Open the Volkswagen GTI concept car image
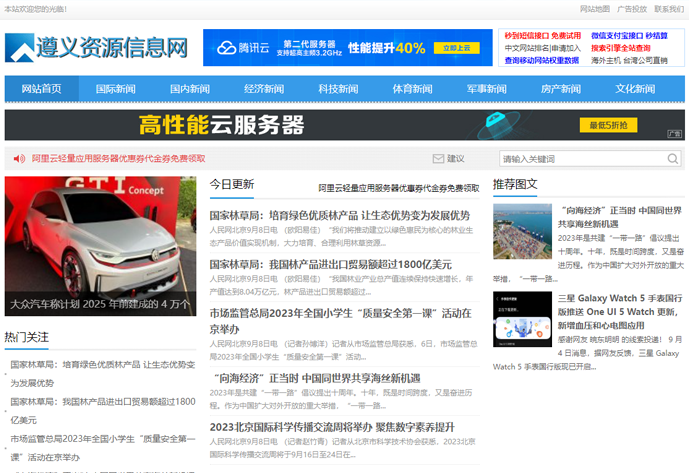Viewport: 689px width, 473px height. [100, 246]
